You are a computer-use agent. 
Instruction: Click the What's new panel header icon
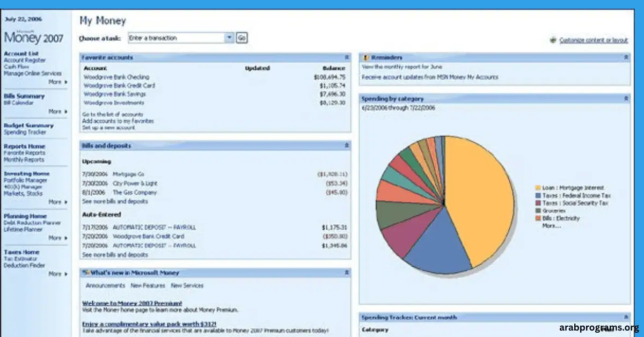85,273
